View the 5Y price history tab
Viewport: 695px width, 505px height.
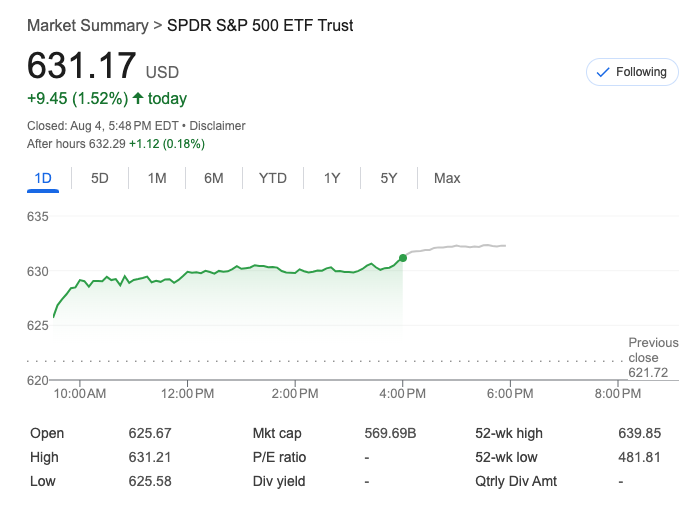389,178
